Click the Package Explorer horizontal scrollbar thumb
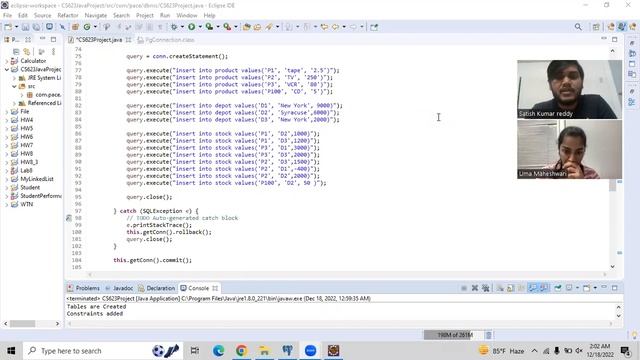640x360 pixels. point(22,324)
